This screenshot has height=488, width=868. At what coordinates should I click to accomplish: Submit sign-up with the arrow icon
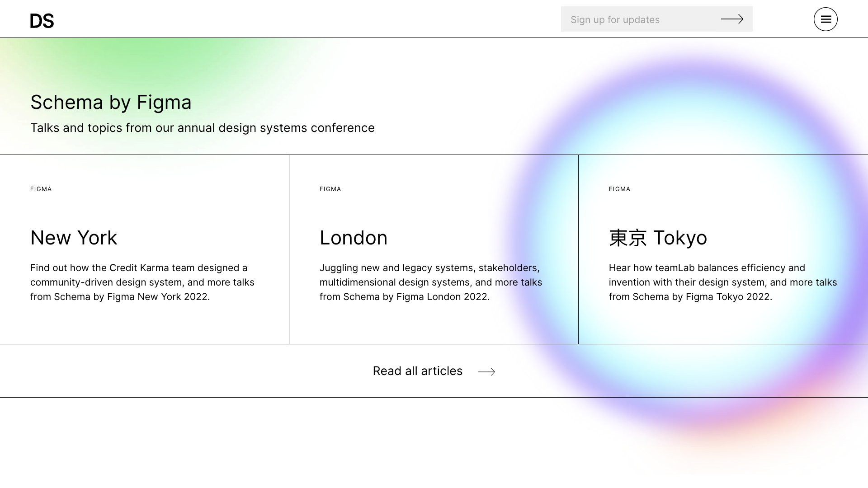[x=732, y=19]
